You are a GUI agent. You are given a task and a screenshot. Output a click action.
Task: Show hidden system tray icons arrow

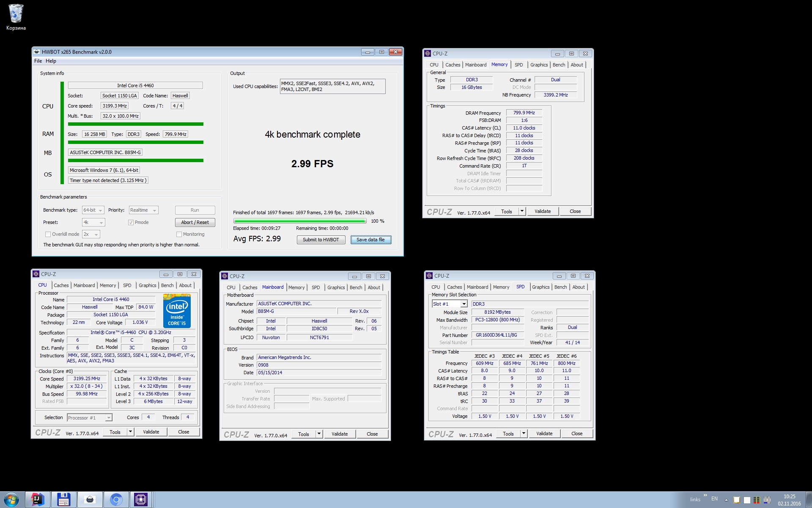[726, 500]
